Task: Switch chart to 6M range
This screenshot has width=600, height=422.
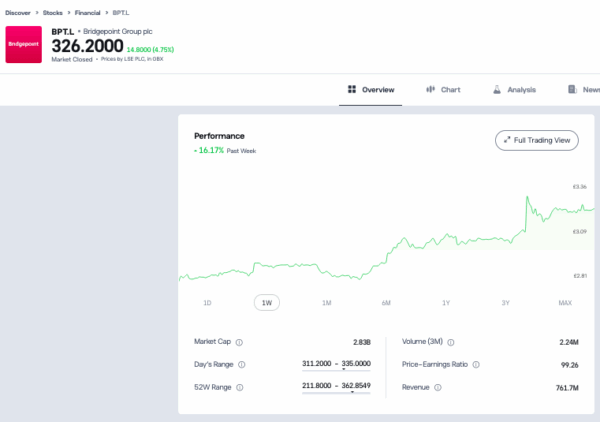Action: 386,303
